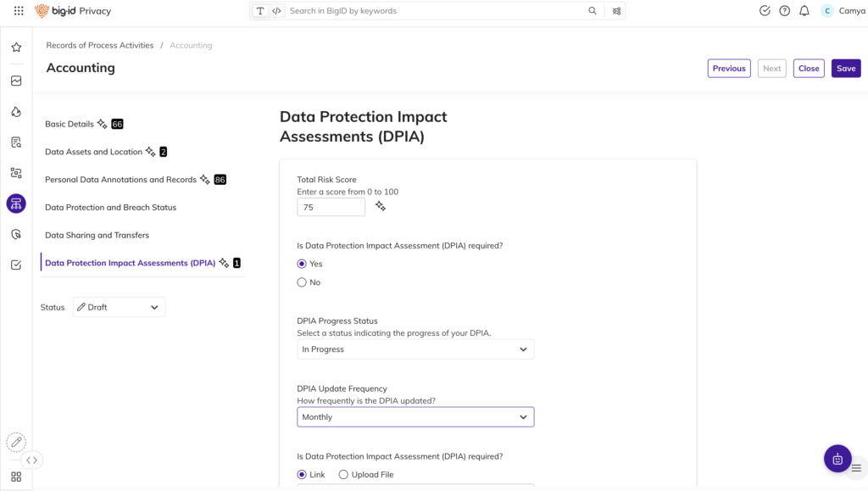Viewport: 868px width, 491px height.
Task: Open Favorites star in sidebar
Action: coord(16,47)
